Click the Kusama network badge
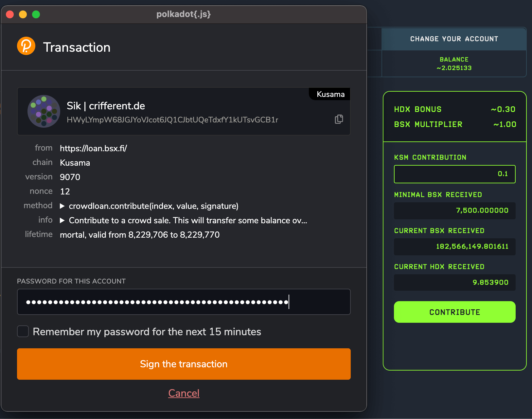The width and height of the screenshot is (532, 419). (x=330, y=94)
